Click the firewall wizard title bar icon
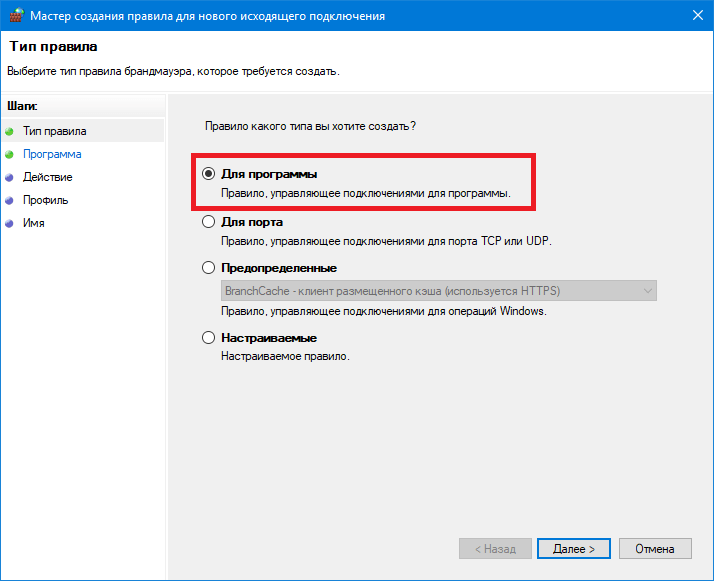 [x=16, y=15]
